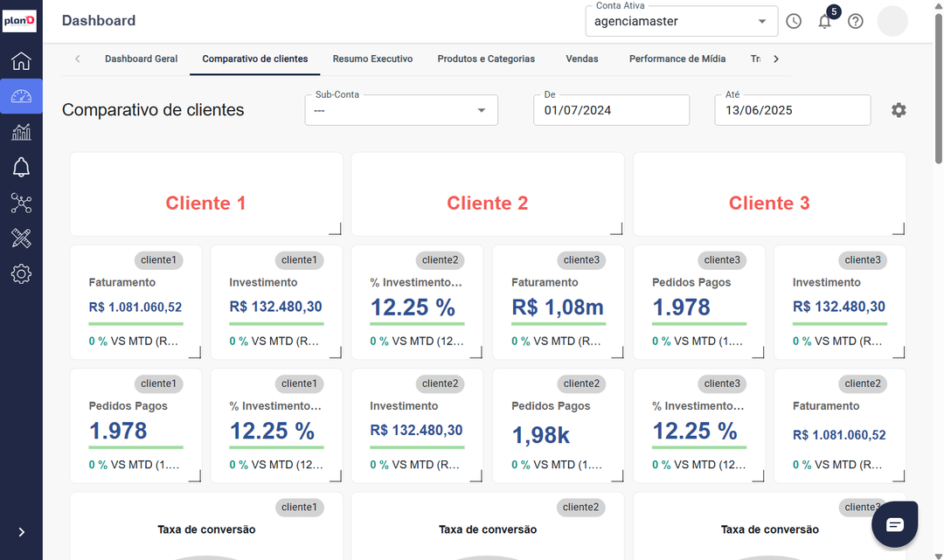Click the planD logo
The image size is (944, 560).
coord(19,21)
